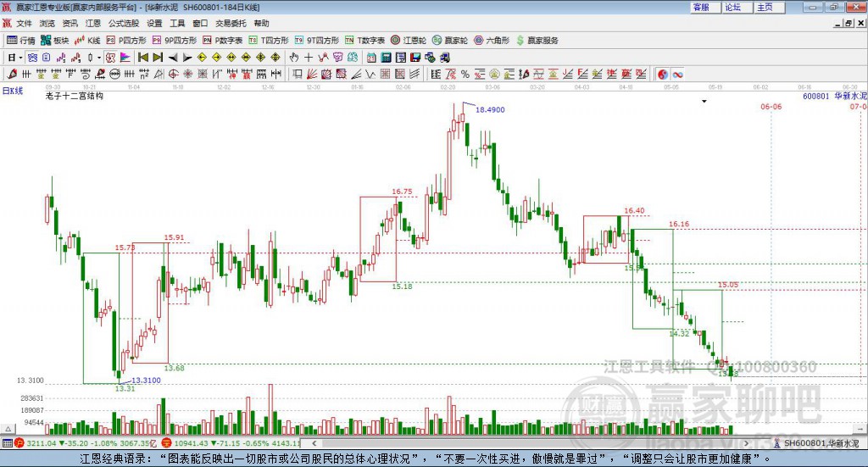Screen dimensions: 868x467
Task: Open the 江恩轮 Gann wheel
Action: click(x=409, y=41)
